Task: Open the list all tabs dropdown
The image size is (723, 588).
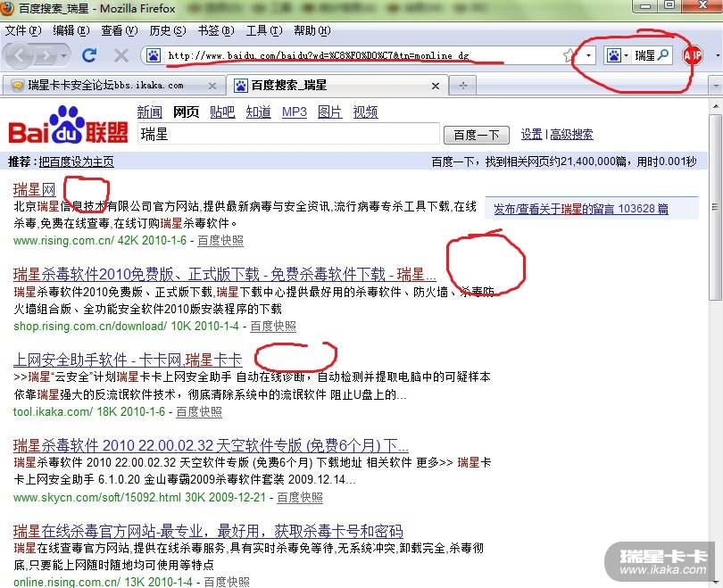Action: [x=715, y=86]
